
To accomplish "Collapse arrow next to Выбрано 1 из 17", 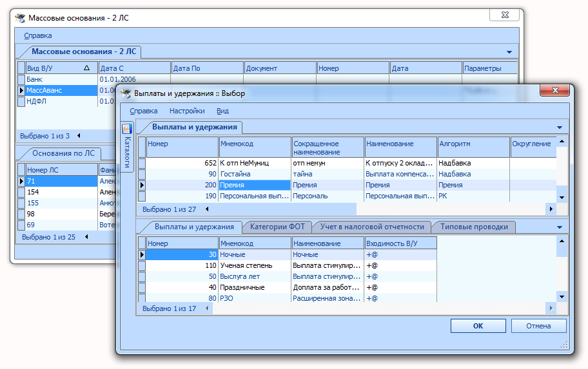I will point(207,308).
